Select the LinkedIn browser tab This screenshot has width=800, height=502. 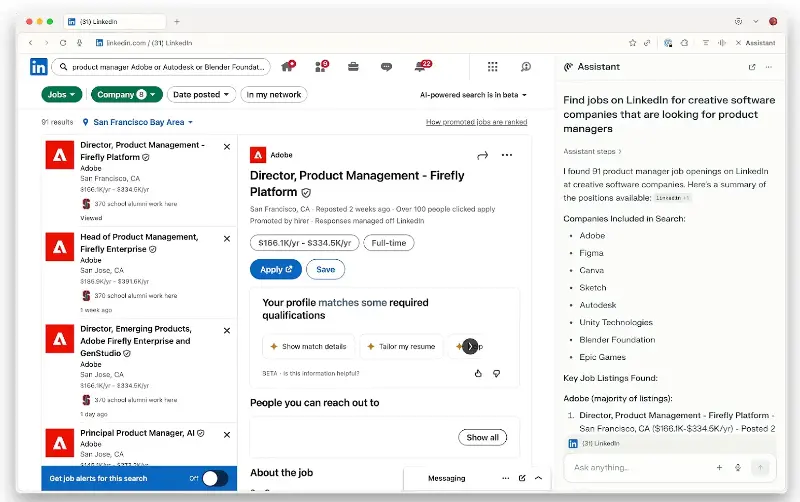click(115, 21)
